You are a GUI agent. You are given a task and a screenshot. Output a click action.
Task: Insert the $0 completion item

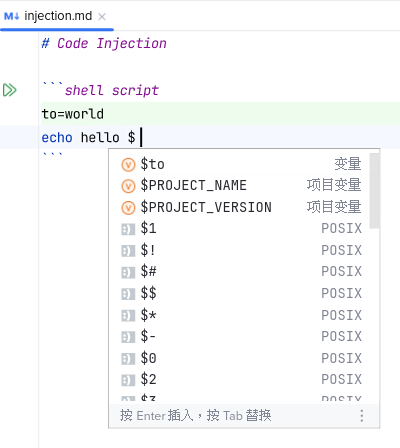[240, 358]
